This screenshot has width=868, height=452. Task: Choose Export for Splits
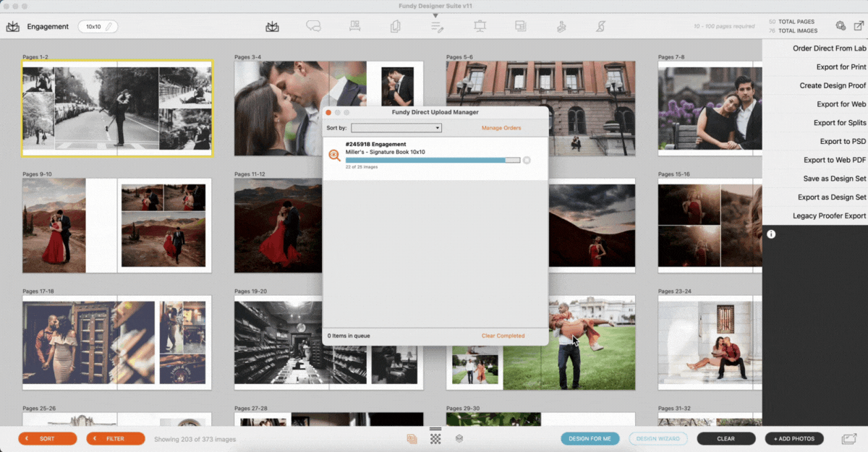click(840, 123)
